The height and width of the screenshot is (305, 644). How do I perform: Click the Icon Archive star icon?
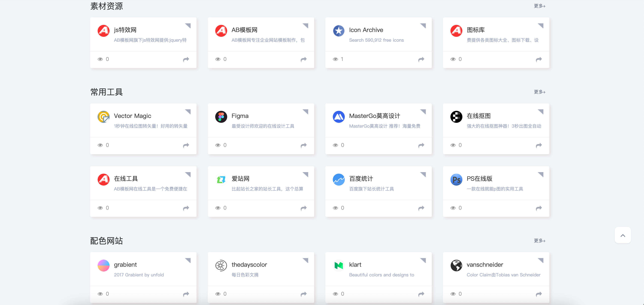[339, 30]
